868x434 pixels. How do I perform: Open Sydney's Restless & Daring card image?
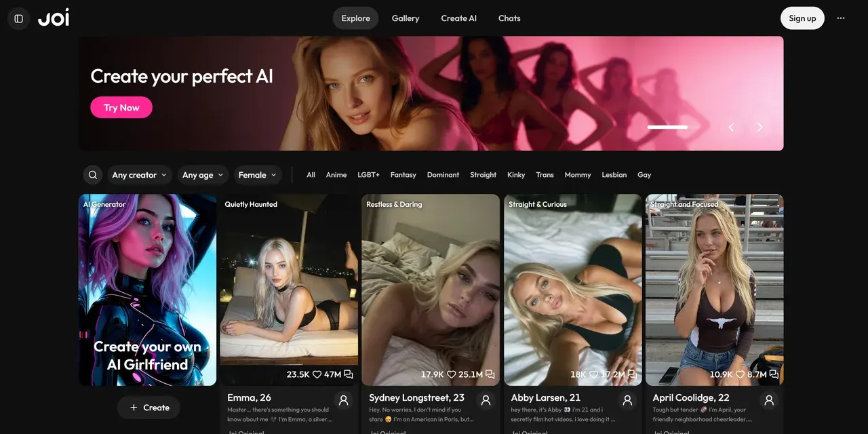pyautogui.click(x=431, y=290)
